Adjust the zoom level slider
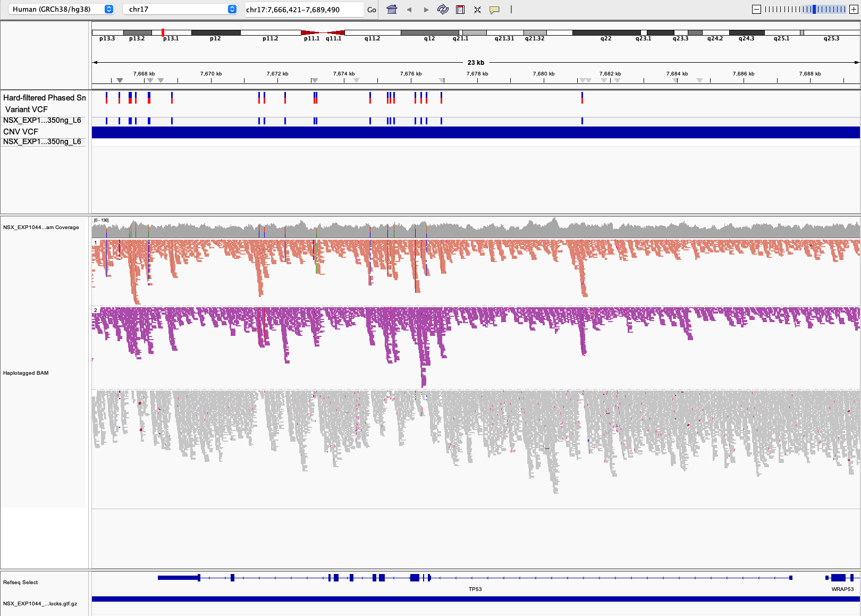 [805, 10]
